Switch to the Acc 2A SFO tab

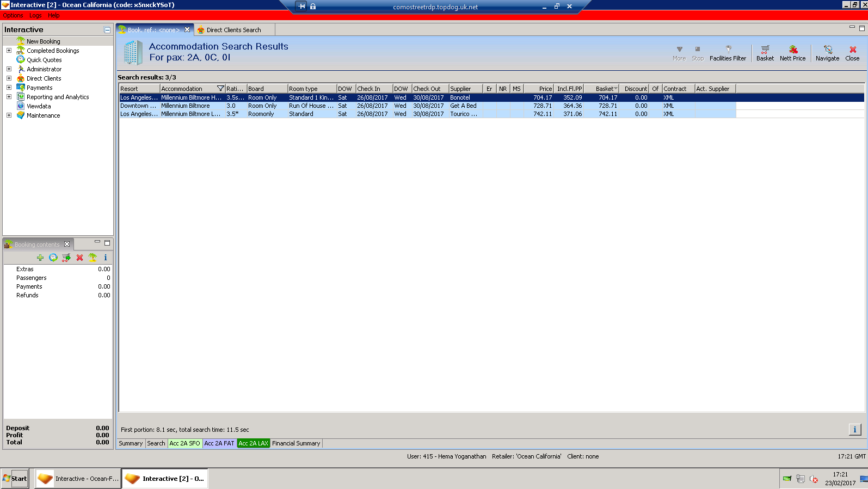click(x=185, y=443)
